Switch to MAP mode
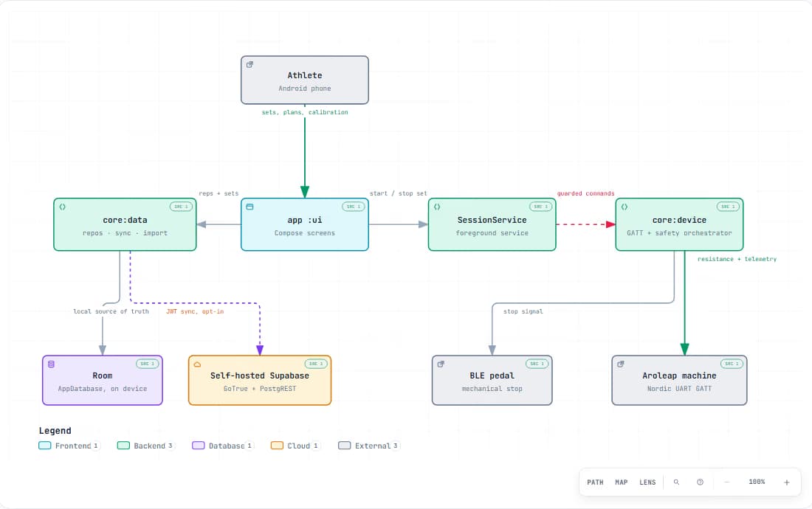Screen dimensions: 812x509 pos(622,482)
